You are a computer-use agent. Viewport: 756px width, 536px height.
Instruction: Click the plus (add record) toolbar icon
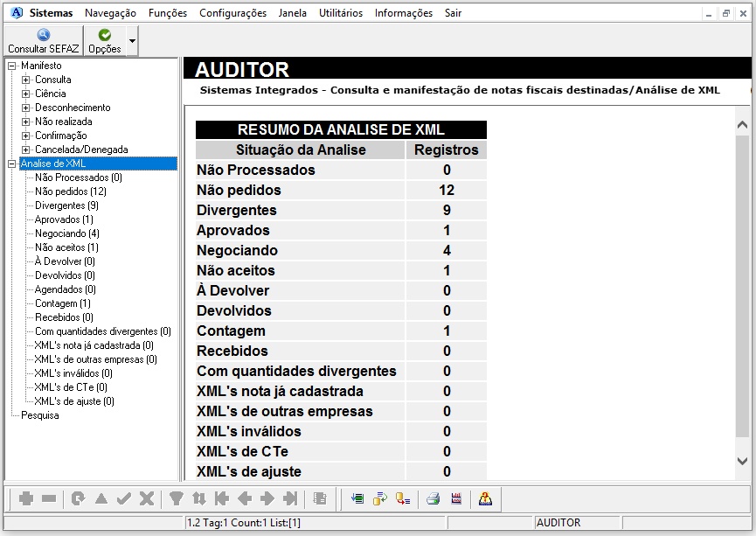pyautogui.click(x=26, y=498)
